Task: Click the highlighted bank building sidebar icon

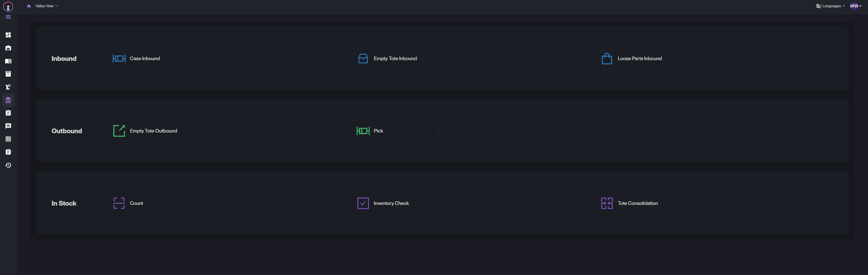Action: (8, 100)
